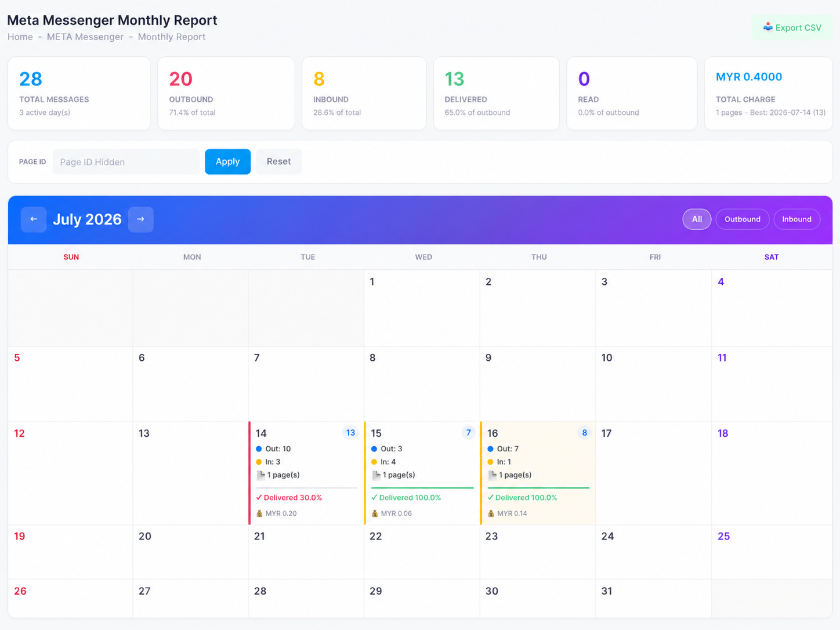Select calendar day 25
This screenshot has width=840, height=630.
772,552
